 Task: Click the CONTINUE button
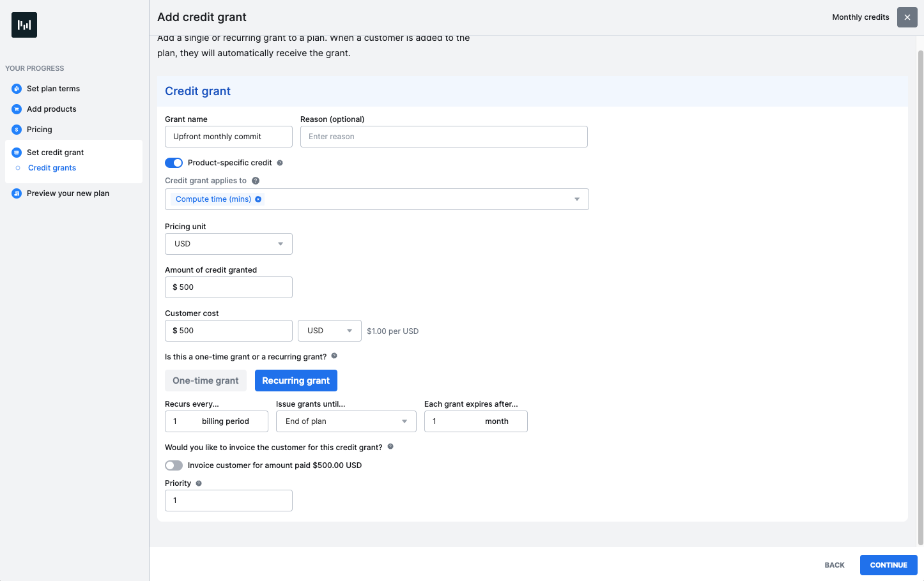(x=889, y=565)
